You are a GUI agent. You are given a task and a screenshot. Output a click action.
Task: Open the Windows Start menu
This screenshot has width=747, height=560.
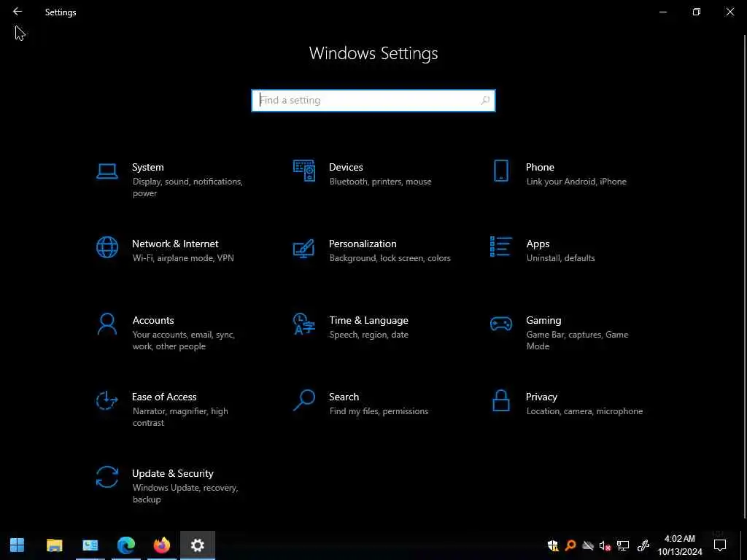coord(18,545)
